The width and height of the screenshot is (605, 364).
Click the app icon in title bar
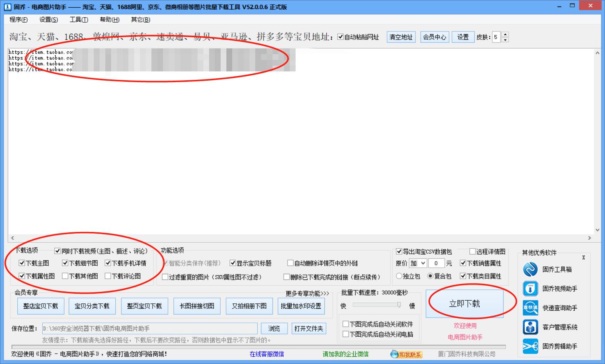point(7,7)
